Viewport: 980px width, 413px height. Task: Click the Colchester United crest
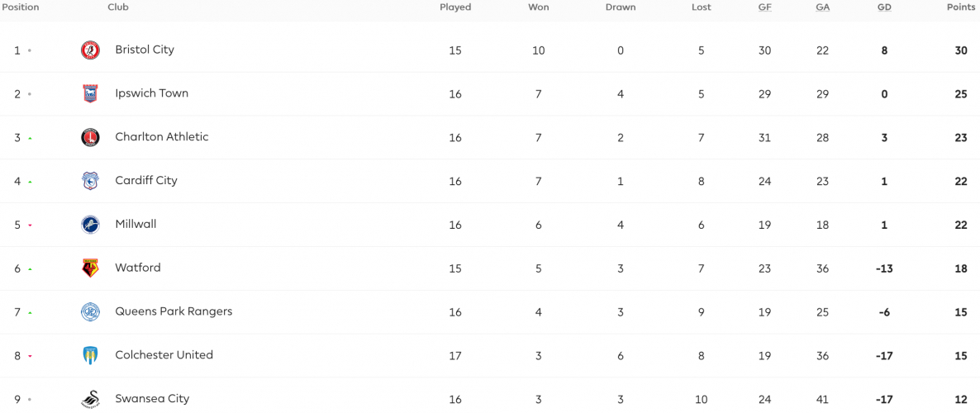[x=90, y=356]
